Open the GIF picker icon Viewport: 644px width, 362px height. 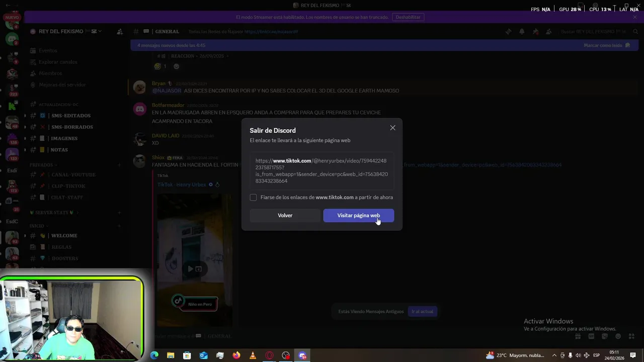click(591, 336)
